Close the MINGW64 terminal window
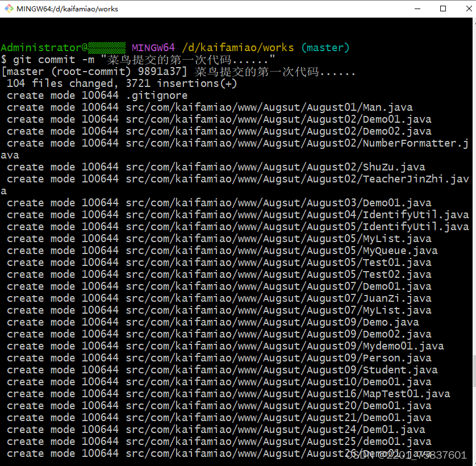Image resolution: width=476 pixels, height=466 pixels. (x=469, y=9)
